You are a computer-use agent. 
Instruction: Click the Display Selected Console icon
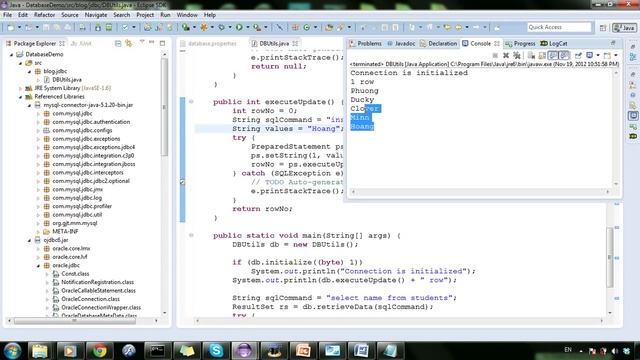pos(590,55)
